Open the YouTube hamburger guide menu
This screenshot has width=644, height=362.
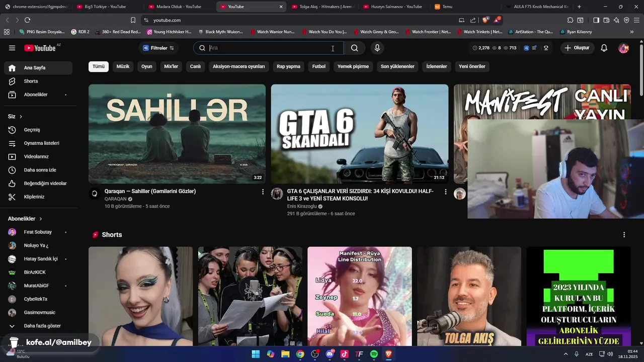[12, 48]
